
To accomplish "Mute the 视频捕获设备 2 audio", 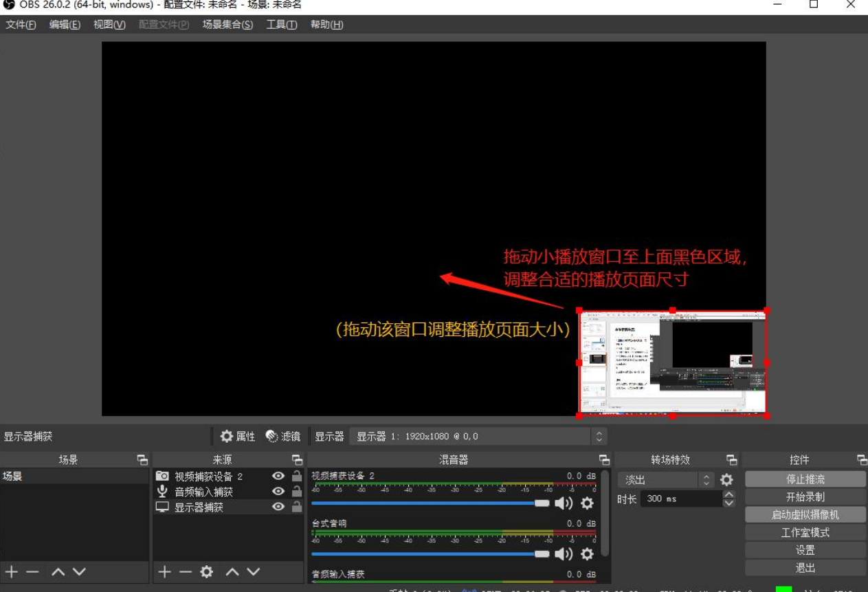I will click(564, 503).
